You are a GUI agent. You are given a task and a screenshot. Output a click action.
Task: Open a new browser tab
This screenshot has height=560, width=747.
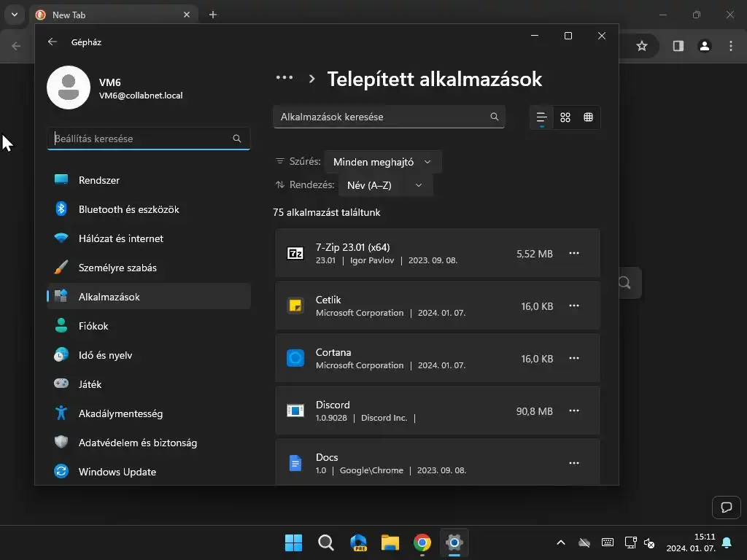tap(213, 15)
